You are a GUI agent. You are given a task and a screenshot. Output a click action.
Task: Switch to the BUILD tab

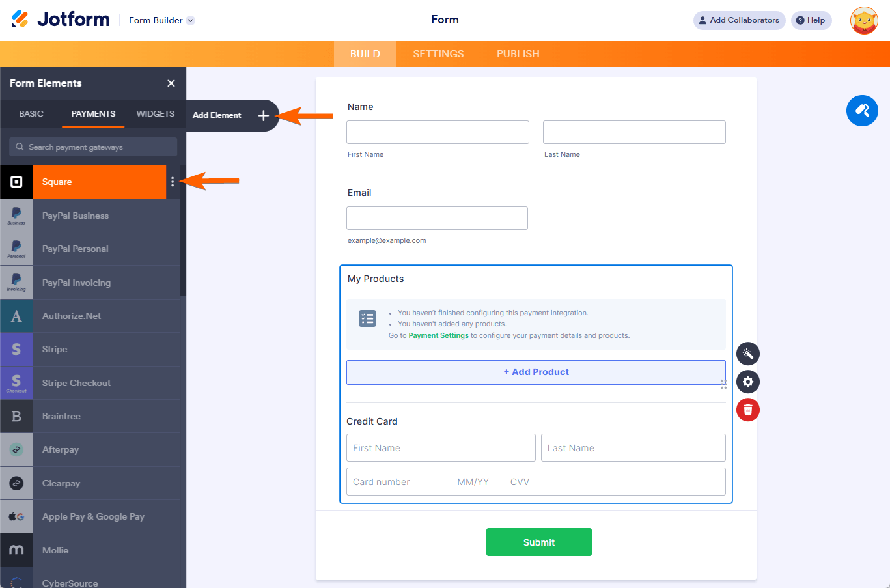pyautogui.click(x=365, y=54)
